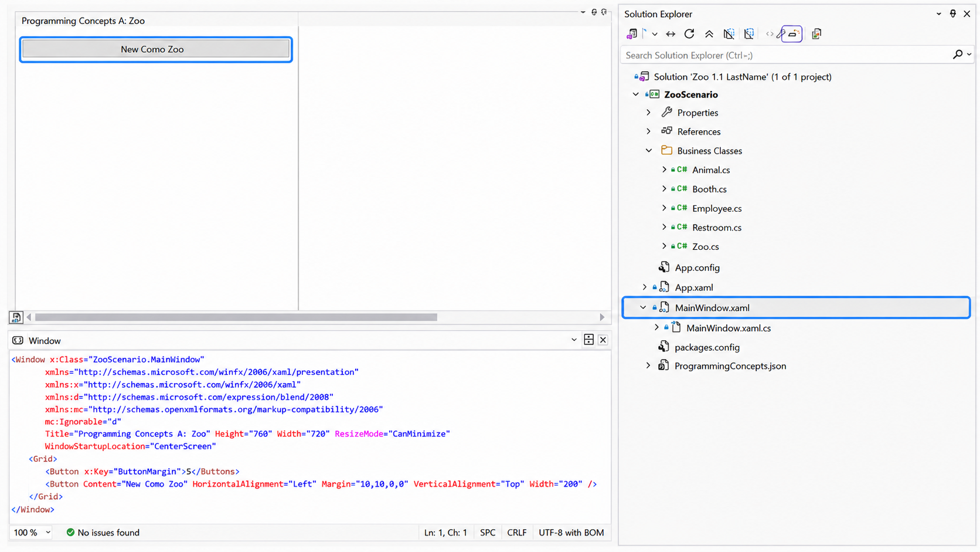Click the References node icon
This screenshot has height=552, width=980.
click(666, 131)
